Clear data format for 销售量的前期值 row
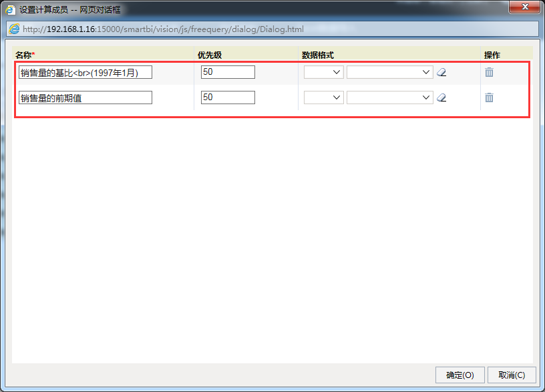 coord(441,97)
